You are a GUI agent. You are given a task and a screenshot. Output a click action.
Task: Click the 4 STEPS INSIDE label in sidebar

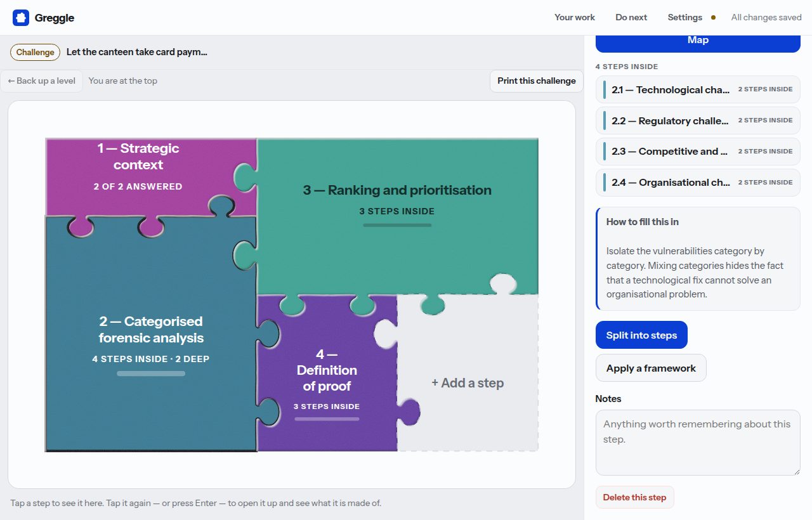[x=627, y=67]
